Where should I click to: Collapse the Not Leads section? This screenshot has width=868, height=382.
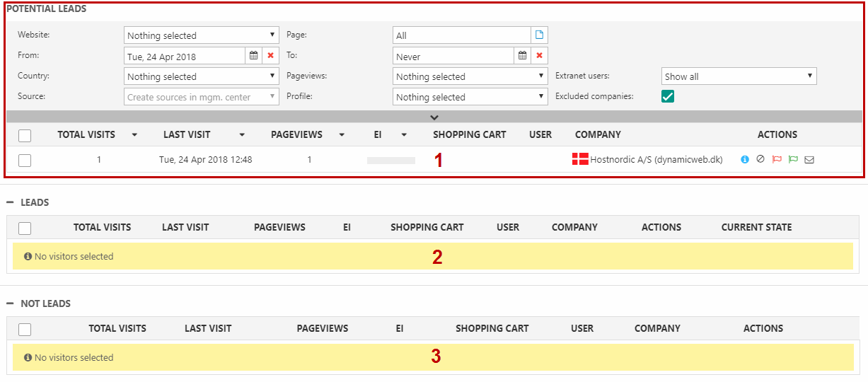click(11, 303)
